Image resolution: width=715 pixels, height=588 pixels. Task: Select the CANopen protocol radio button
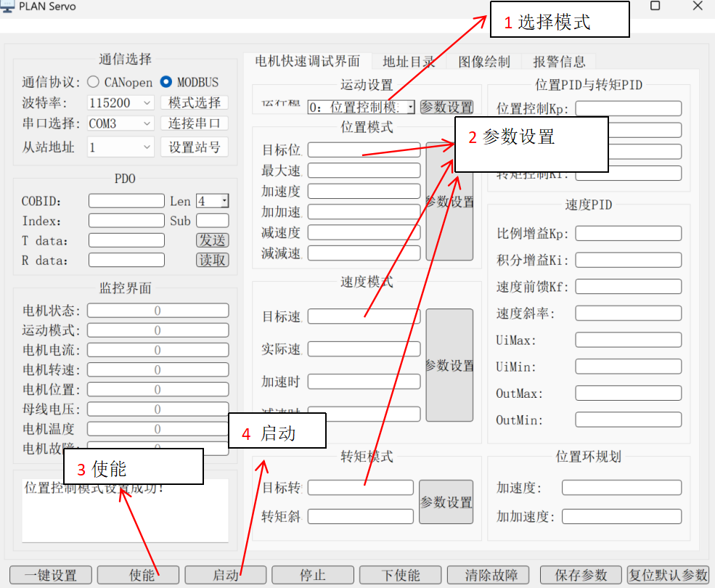pyautogui.click(x=93, y=81)
